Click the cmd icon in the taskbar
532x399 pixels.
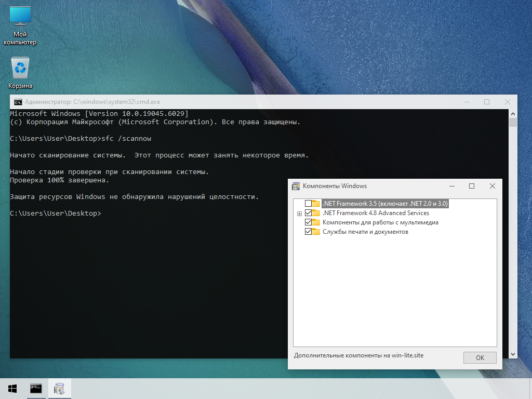click(x=36, y=389)
